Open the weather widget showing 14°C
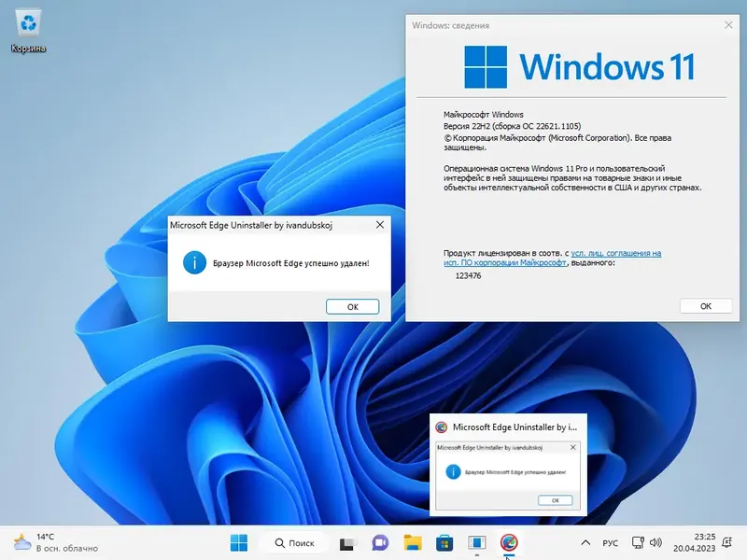Image resolution: width=747 pixels, height=560 pixels. point(56,542)
